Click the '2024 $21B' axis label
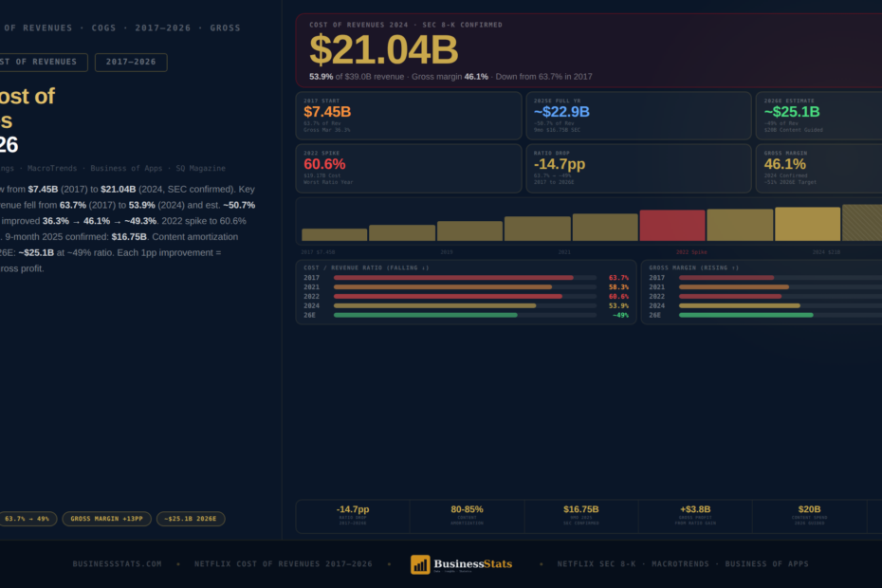The height and width of the screenshot is (588, 882). 826,252
